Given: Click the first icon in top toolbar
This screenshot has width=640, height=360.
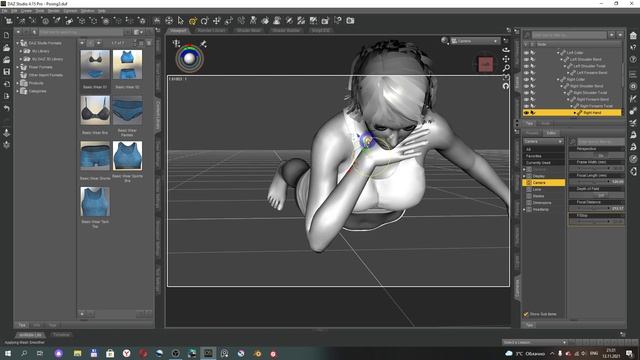Looking at the screenshot, I should click(x=8, y=20).
